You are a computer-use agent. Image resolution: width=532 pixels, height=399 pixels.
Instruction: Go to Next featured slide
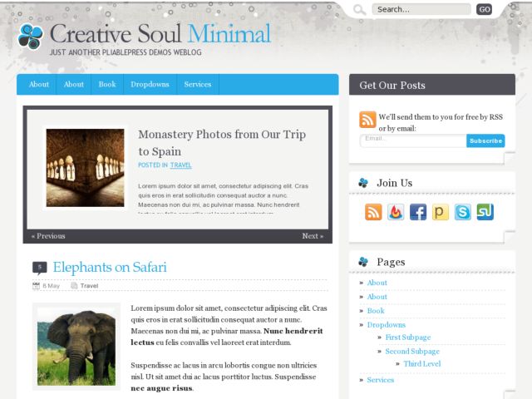click(313, 236)
